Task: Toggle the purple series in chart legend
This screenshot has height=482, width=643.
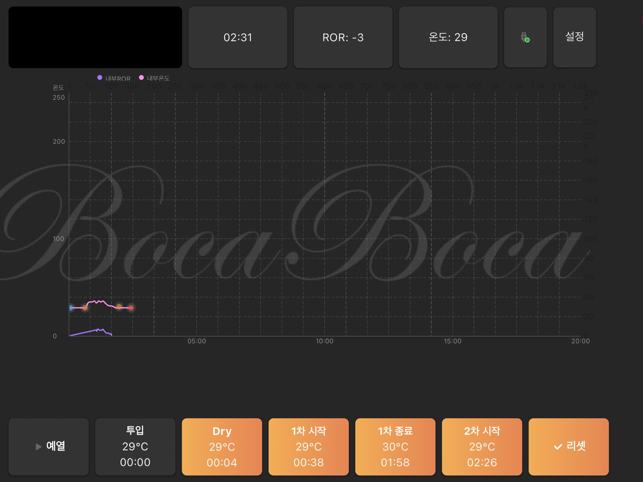Action: 114,78
